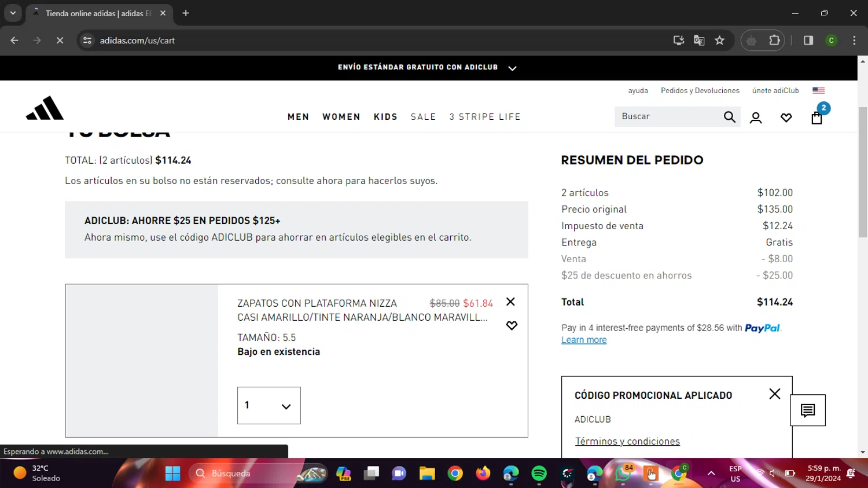
Task: Open the MEN menu
Action: [299, 117]
